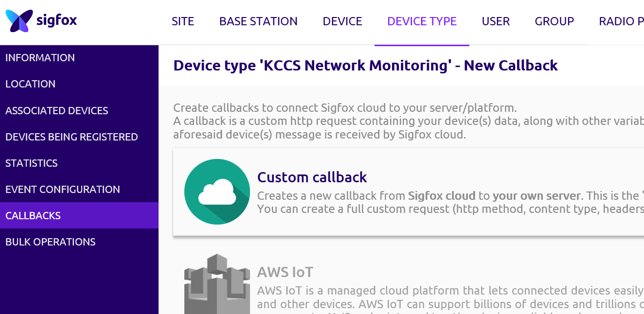Click the green Custom callback cloud icon
Screen dimensions: 644x314
pyautogui.click(x=217, y=192)
